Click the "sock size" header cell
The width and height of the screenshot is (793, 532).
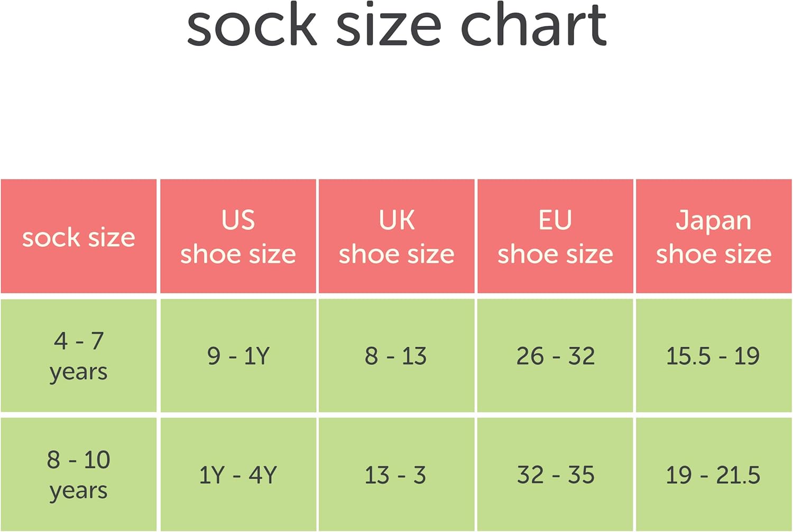[79, 237]
